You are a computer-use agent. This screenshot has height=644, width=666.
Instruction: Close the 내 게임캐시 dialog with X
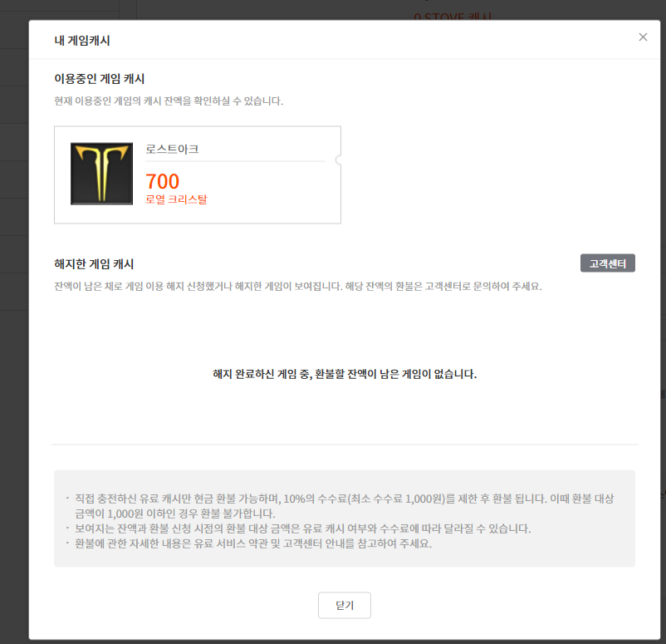tap(643, 37)
